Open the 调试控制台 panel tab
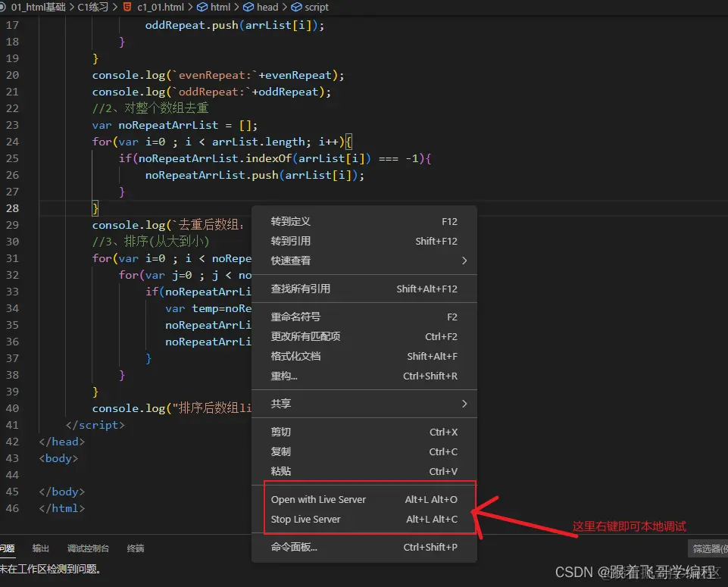 pos(88,548)
